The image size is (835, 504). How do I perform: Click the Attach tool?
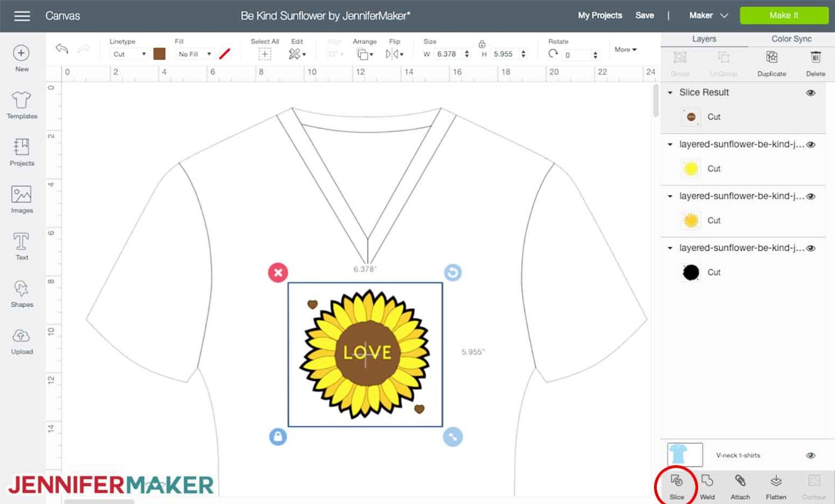pyautogui.click(x=740, y=487)
